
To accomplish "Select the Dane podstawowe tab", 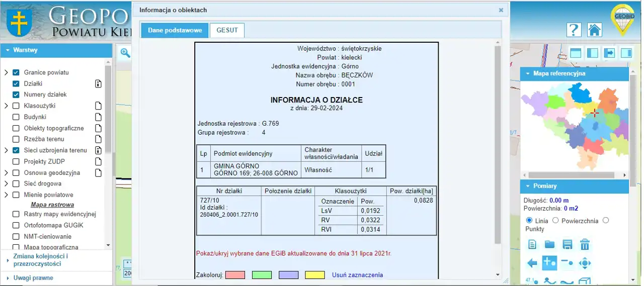I will point(175,30).
